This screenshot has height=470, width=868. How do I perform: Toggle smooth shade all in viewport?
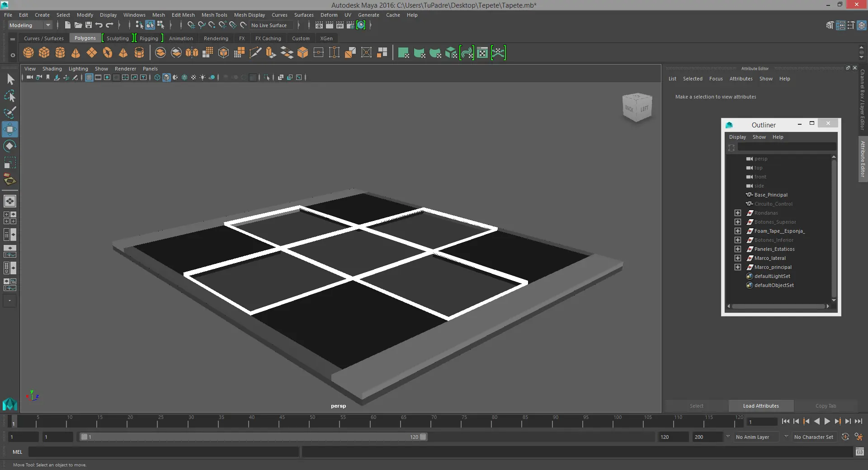click(166, 77)
